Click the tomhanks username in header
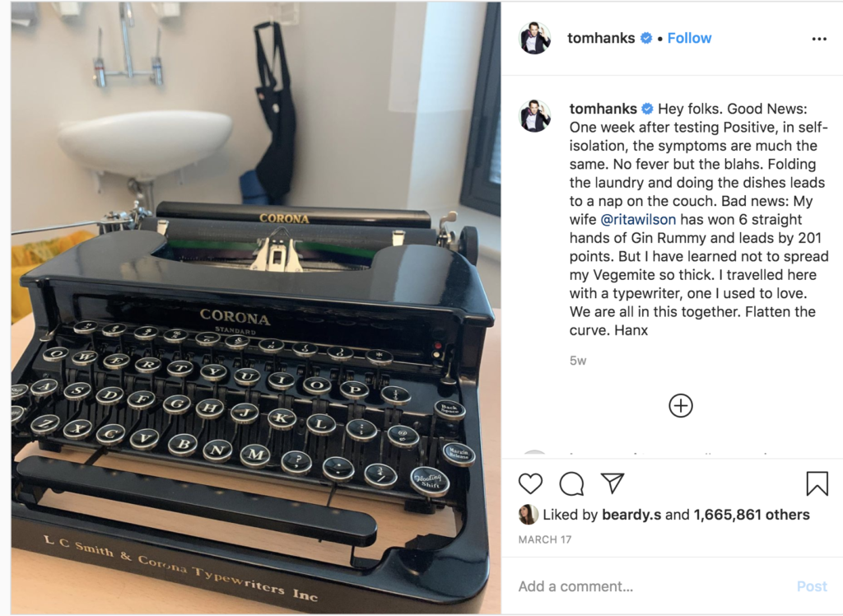This screenshot has height=616, width=843. coord(601,38)
